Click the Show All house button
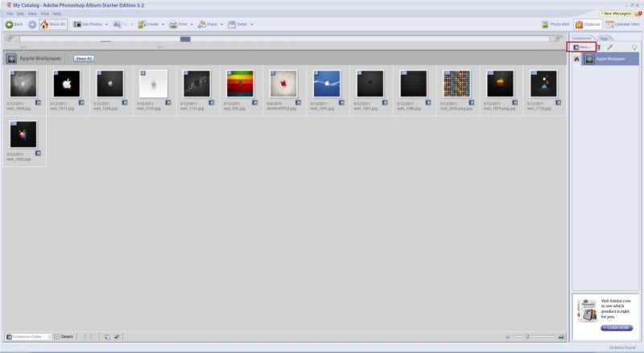The width and height of the screenshot is (644, 353). (53, 24)
